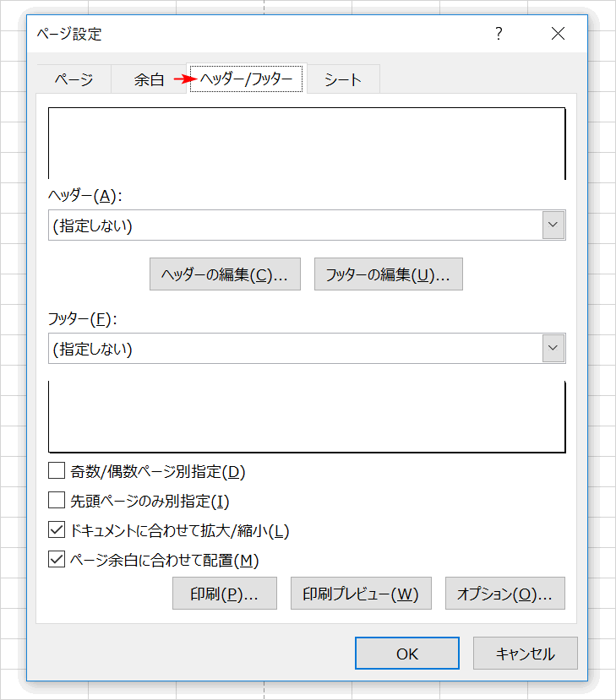Image resolution: width=616 pixels, height=700 pixels.
Task: Expand the フッター dropdown arrow
Action: (x=553, y=348)
